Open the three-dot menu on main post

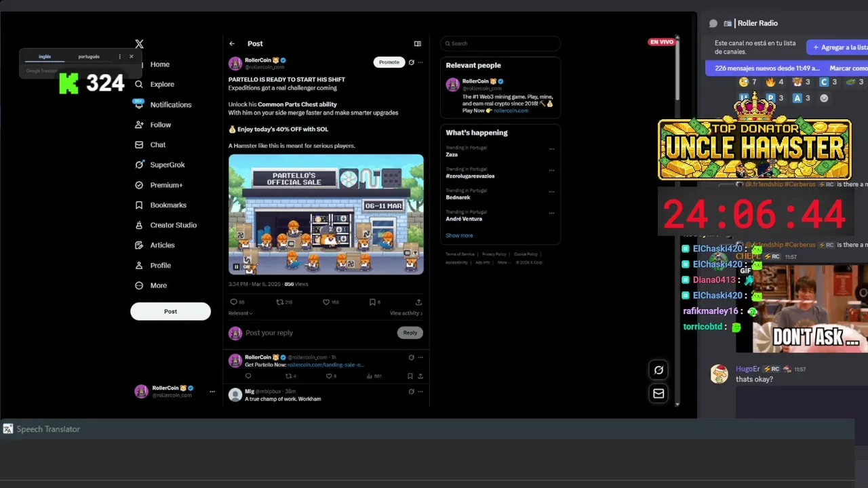pos(420,62)
